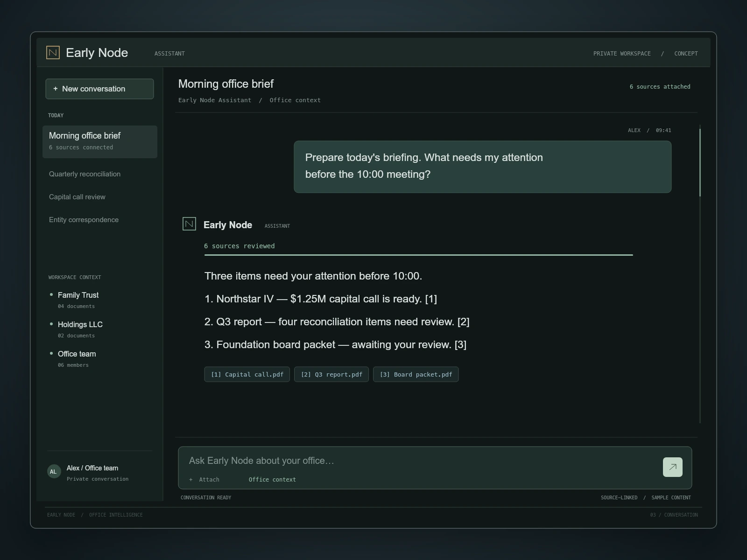
Task: Click the Foundation board packet line
Action: (x=335, y=344)
